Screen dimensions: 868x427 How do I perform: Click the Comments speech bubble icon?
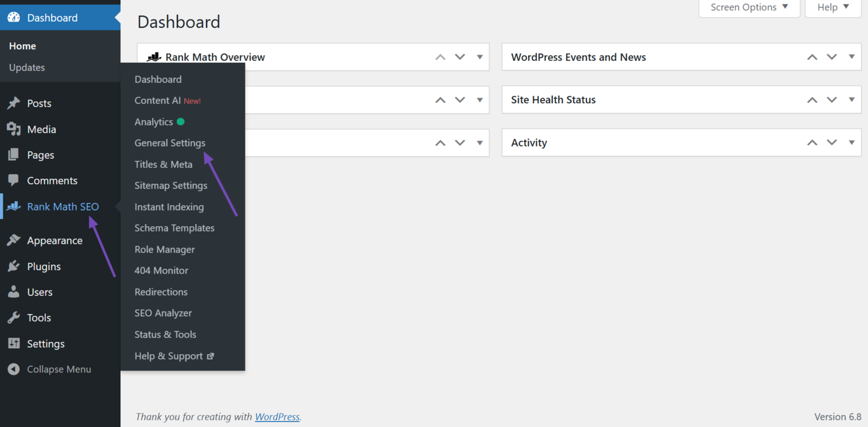click(x=14, y=181)
